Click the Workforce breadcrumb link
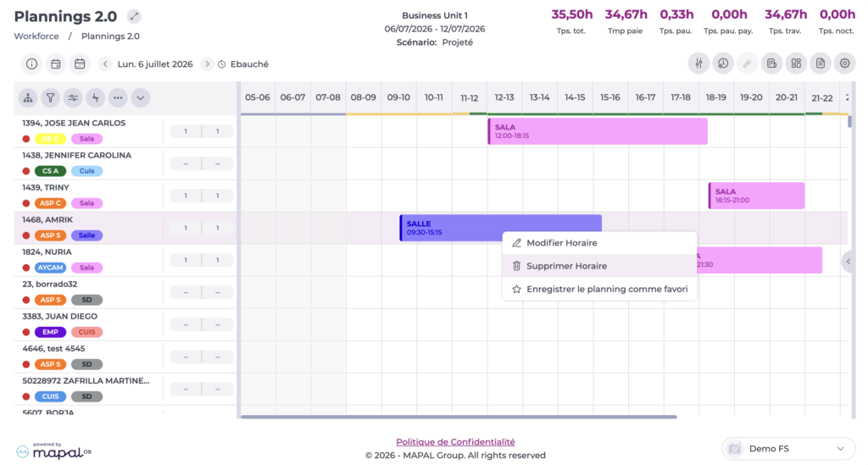This screenshot has height=465, width=868. 36,36
